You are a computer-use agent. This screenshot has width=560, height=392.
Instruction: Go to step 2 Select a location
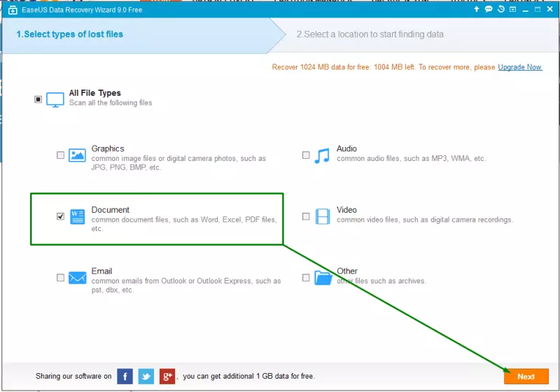point(370,34)
